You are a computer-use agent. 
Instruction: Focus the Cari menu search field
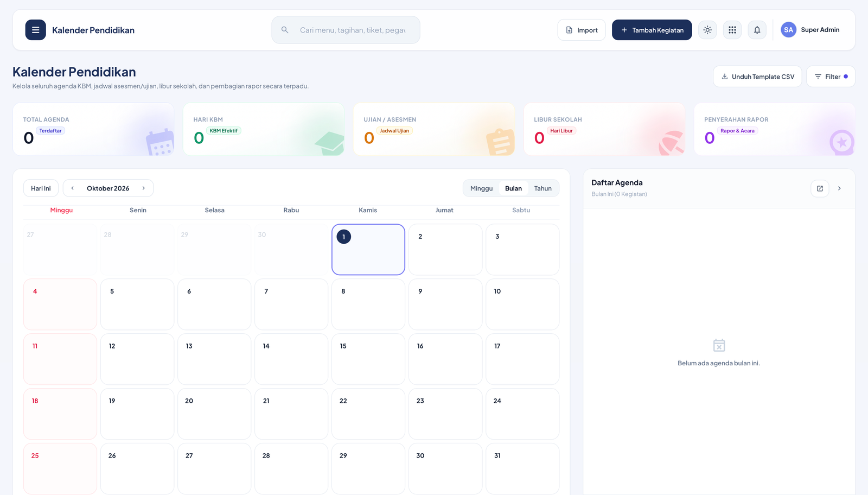click(x=346, y=30)
